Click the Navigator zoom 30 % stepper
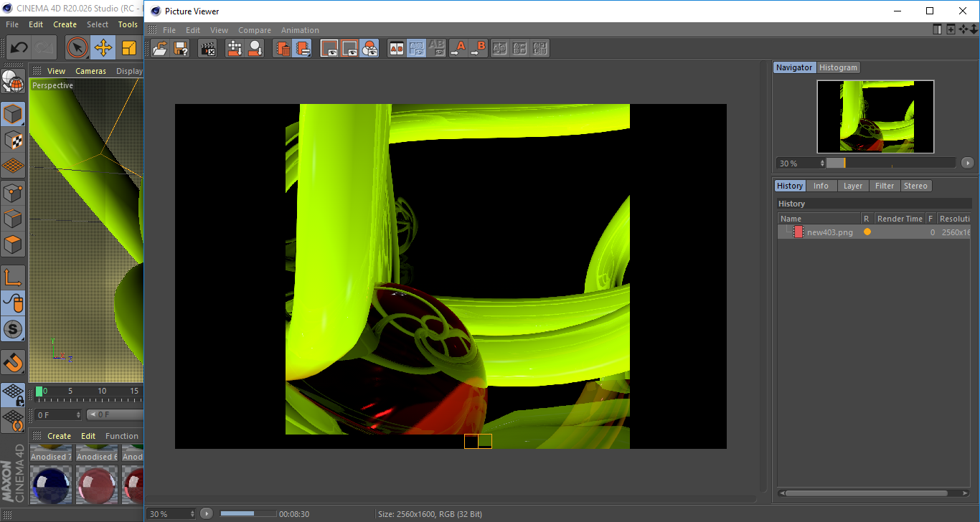 click(822, 163)
